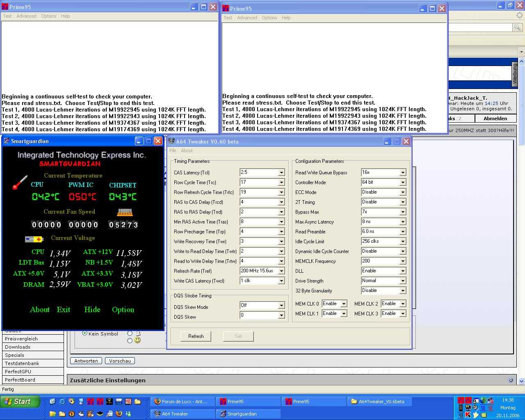525x420 pixels.
Task: Open the Read Preamble dropdown
Action: (403, 232)
